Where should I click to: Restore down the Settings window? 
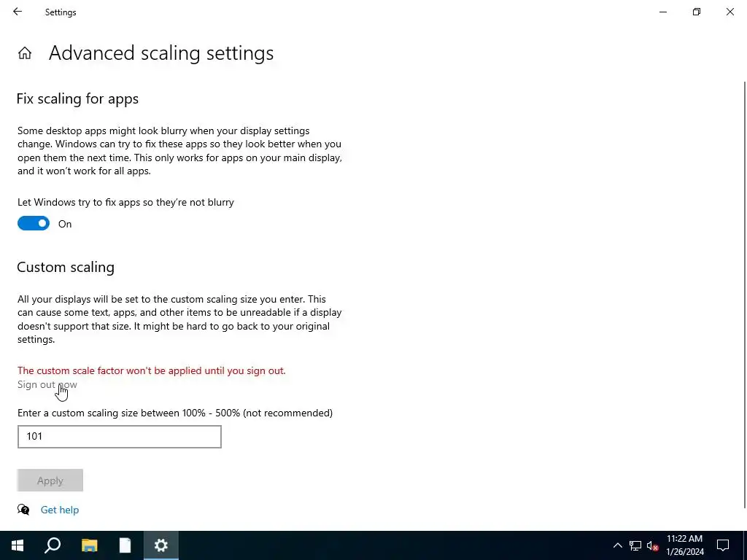(x=697, y=12)
